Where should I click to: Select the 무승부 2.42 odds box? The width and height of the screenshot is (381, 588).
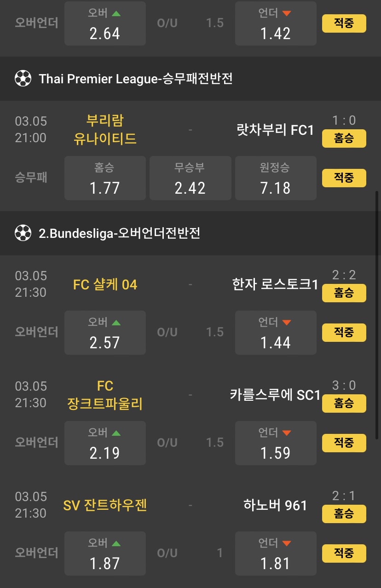tap(190, 178)
